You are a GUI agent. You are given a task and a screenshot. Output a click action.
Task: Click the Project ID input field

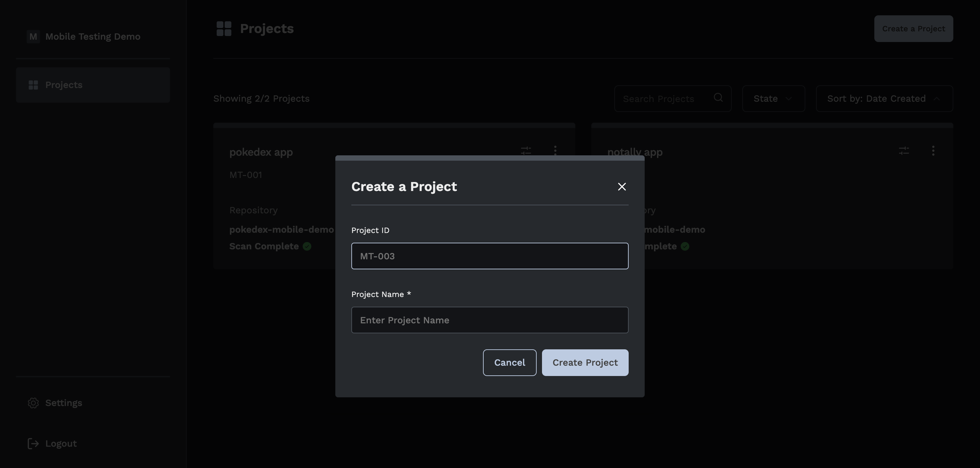point(489,256)
